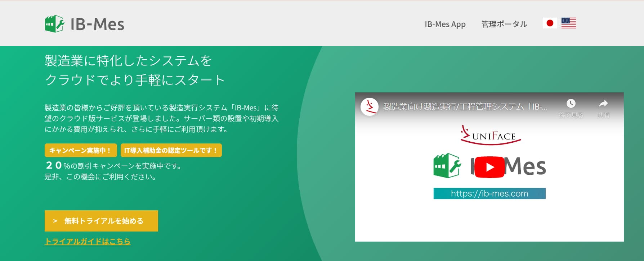Viewport: 644px width, 261px height.
Task: Click the headline 製造業に特化したシステムを
Action: point(128,61)
